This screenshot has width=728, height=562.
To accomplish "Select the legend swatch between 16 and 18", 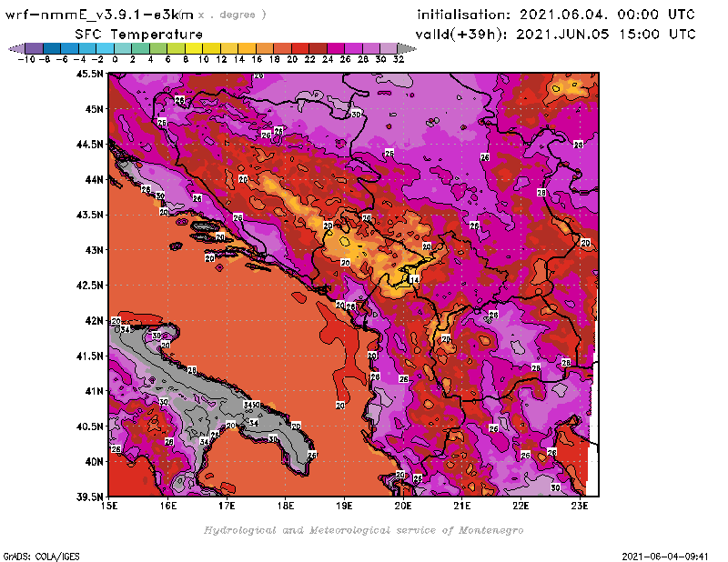I will [265, 48].
